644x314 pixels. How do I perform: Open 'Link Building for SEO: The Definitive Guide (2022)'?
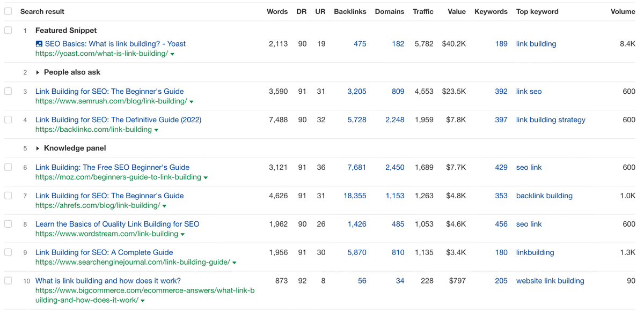point(119,120)
